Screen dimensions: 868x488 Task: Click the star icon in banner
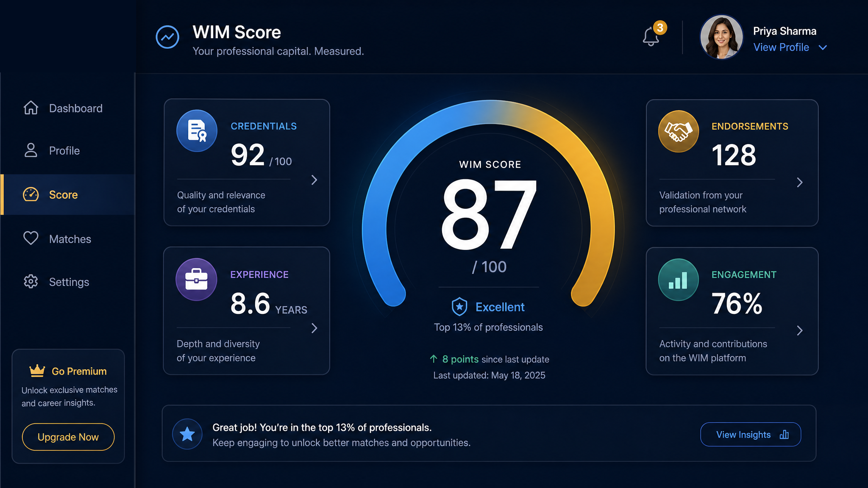187,434
